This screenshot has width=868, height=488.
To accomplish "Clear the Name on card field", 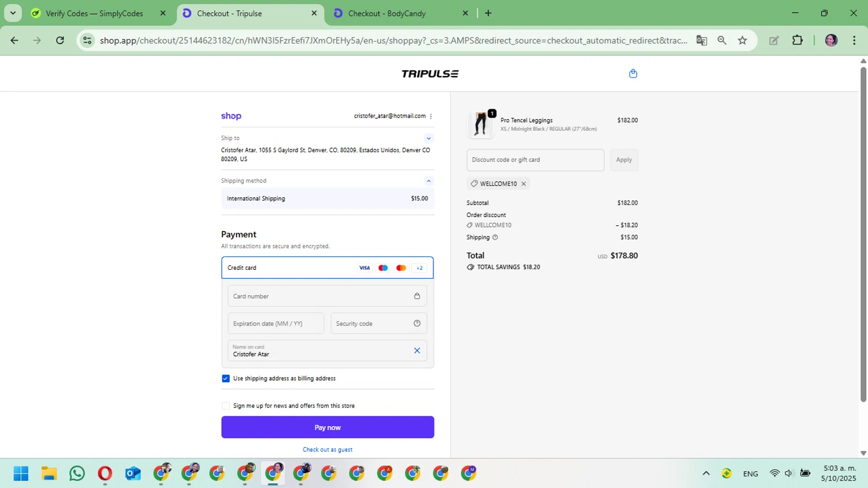I will 417,351.
